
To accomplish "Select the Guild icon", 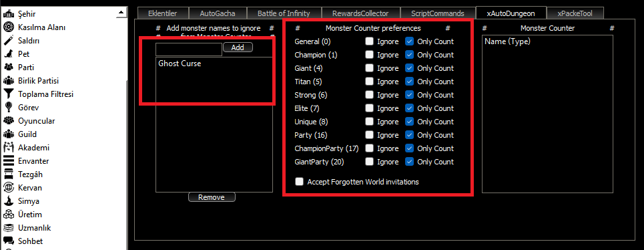I will (8, 134).
